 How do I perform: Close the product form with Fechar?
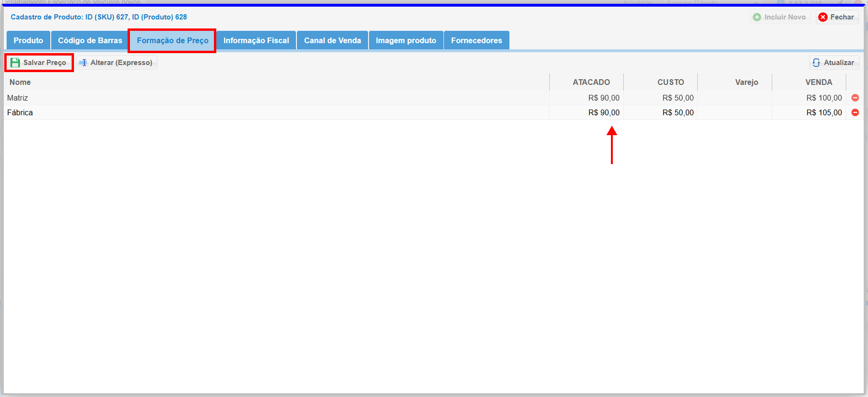point(837,17)
